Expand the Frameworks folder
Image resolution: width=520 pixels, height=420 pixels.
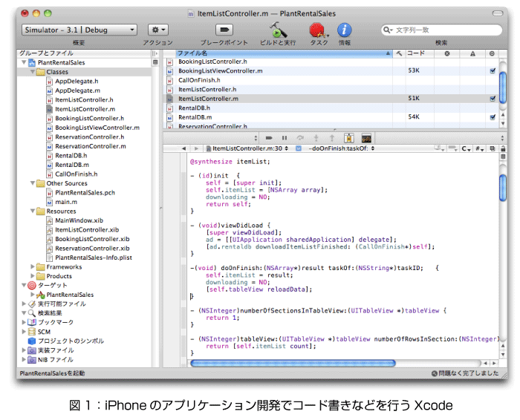click(x=33, y=267)
